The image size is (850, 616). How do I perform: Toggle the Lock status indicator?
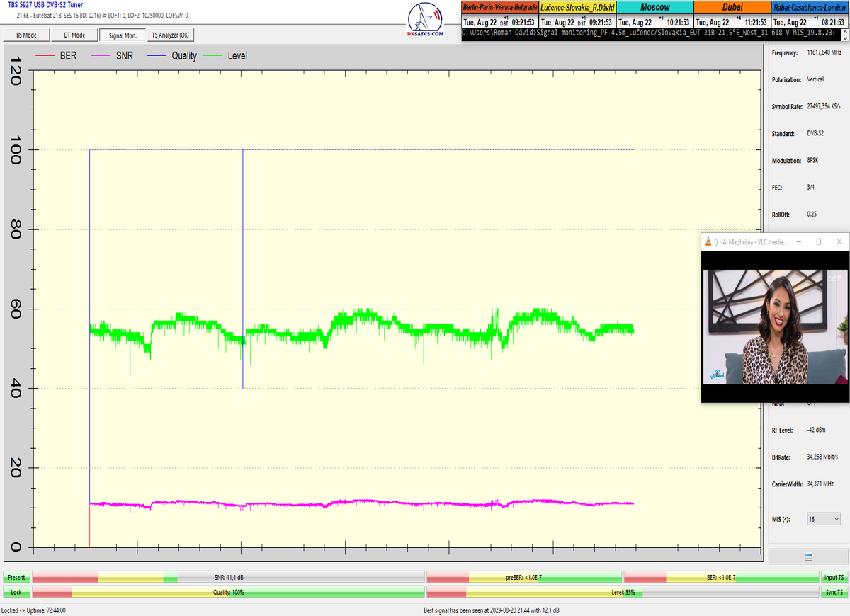point(16,592)
